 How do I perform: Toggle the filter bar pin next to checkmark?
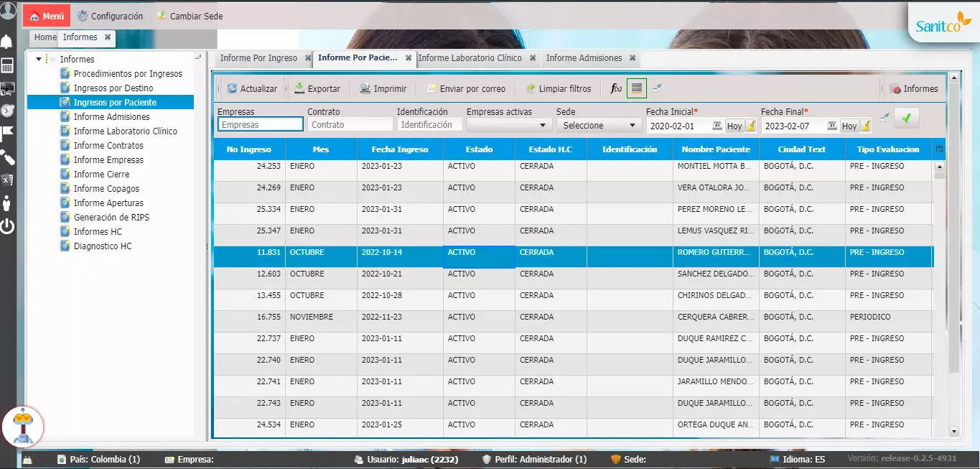pos(885,118)
